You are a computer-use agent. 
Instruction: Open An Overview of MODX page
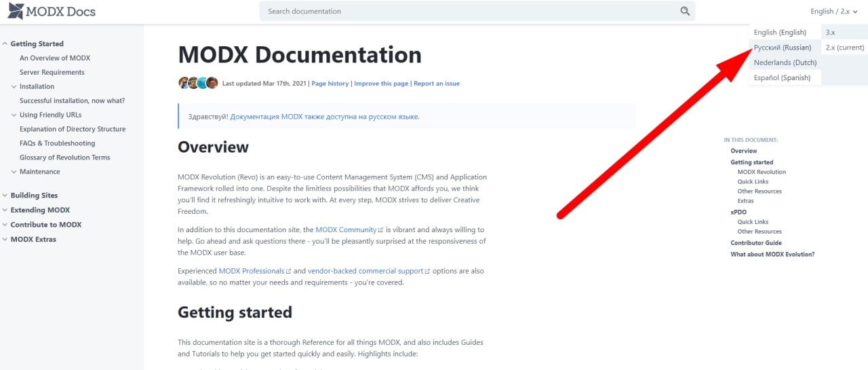55,58
